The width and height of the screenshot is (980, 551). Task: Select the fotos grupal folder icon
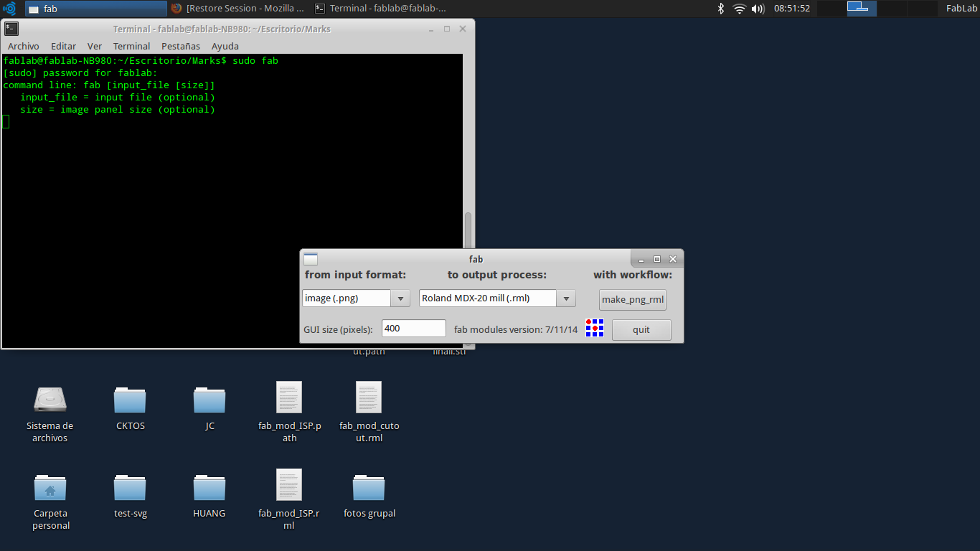tap(369, 487)
